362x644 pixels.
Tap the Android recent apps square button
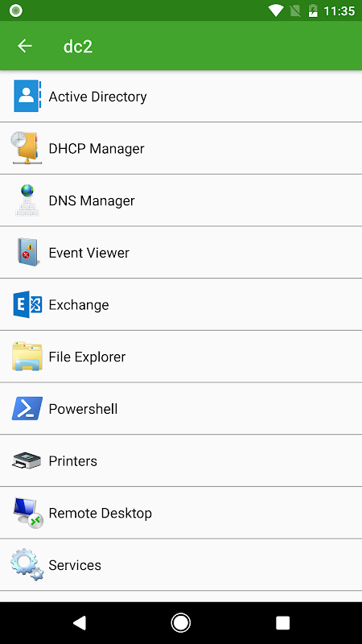[283, 622]
